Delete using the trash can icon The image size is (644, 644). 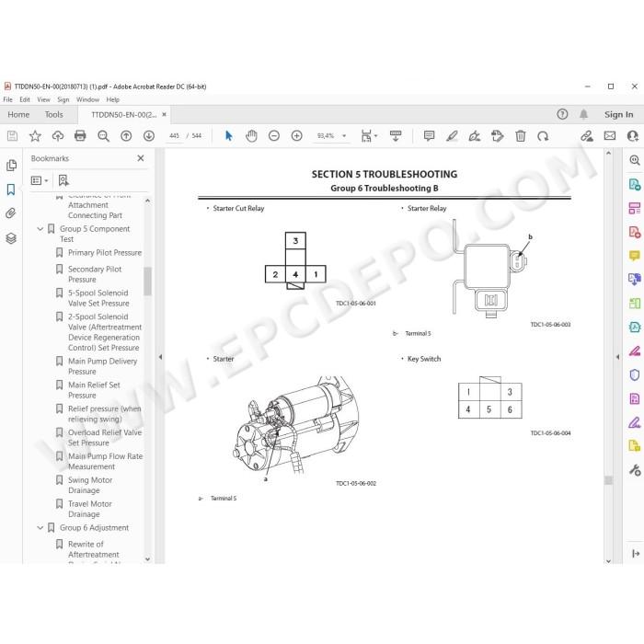click(521, 136)
